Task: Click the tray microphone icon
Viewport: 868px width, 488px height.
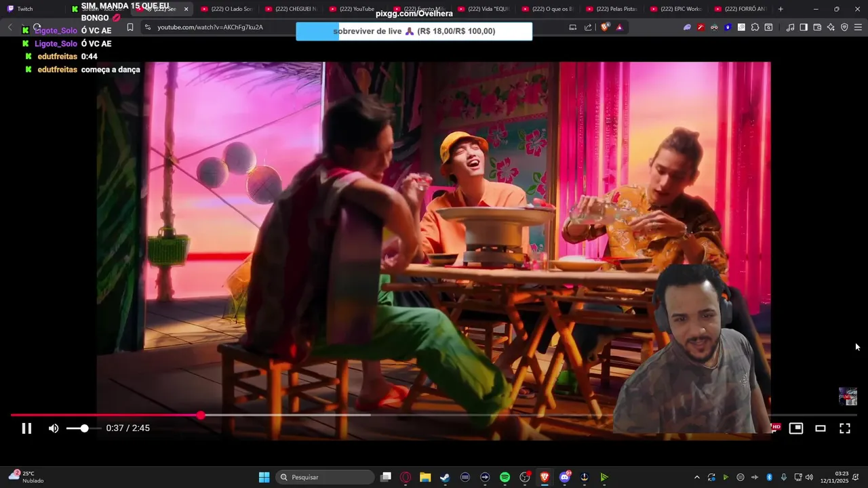Action: coord(784,477)
